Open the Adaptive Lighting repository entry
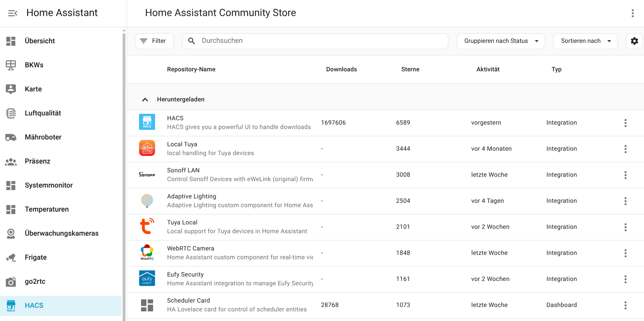 (386, 201)
